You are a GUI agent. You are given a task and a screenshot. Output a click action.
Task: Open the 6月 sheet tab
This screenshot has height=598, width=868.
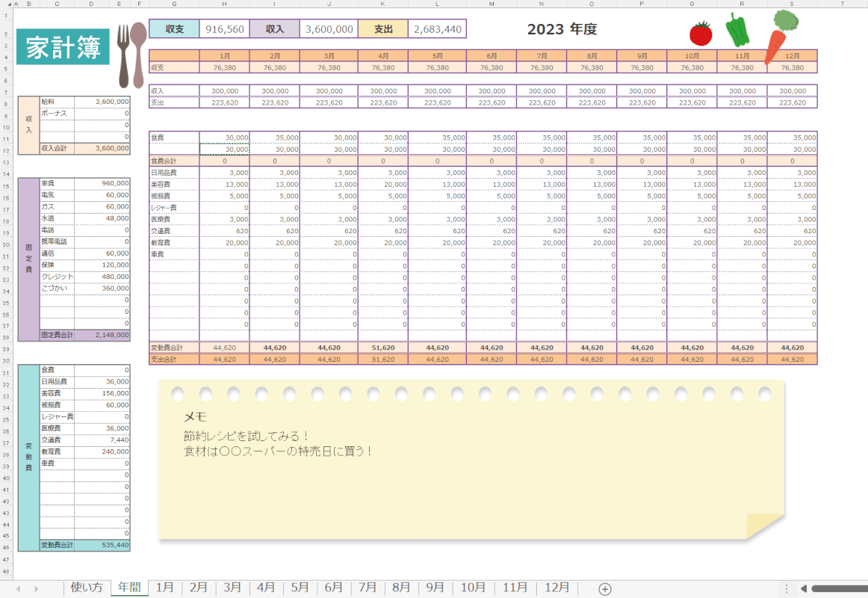(x=333, y=588)
